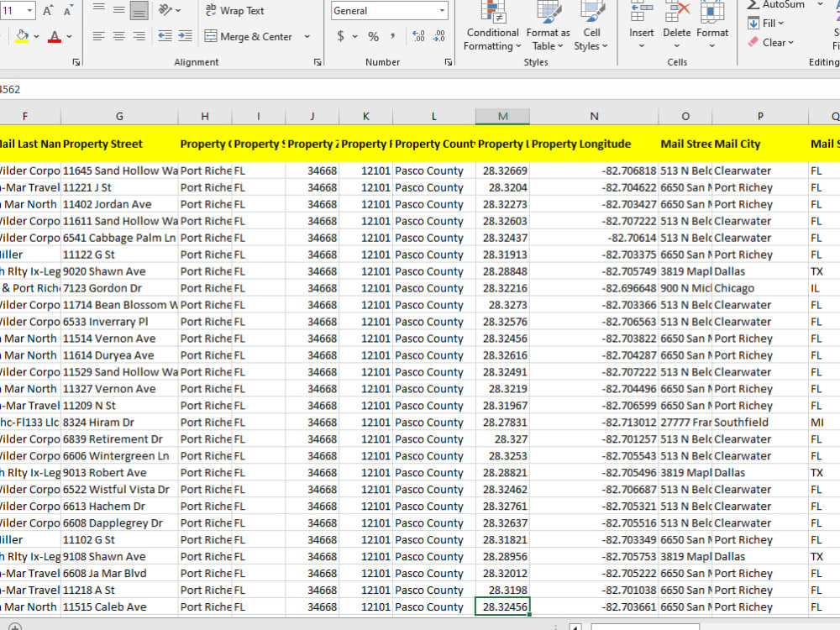Viewport: 840px width, 630px height.
Task: Select cell 8324 Hiram Dr
Action: click(119, 423)
